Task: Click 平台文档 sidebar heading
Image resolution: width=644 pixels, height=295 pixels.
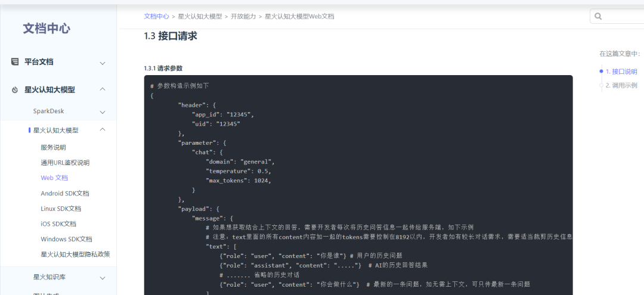Action: click(x=39, y=62)
